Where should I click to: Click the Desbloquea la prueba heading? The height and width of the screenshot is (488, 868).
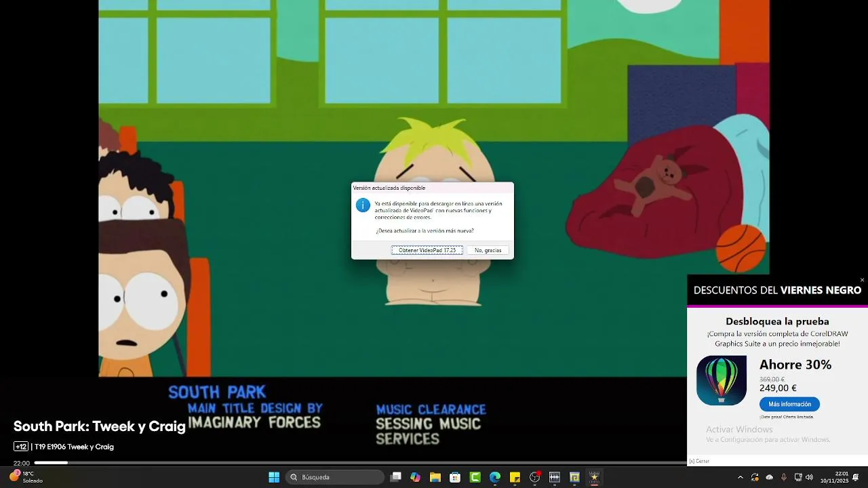pyautogui.click(x=777, y=321)
